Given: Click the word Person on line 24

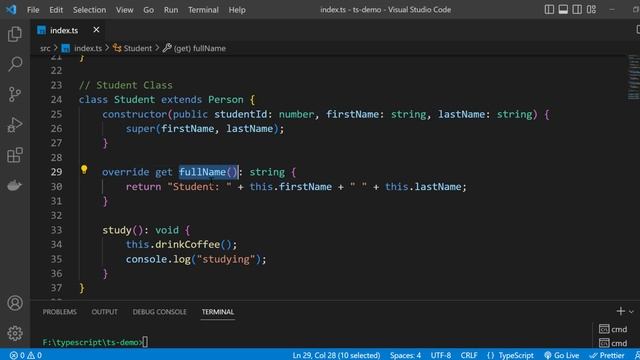Looking at the screenshot, I should tap(226, 100).
